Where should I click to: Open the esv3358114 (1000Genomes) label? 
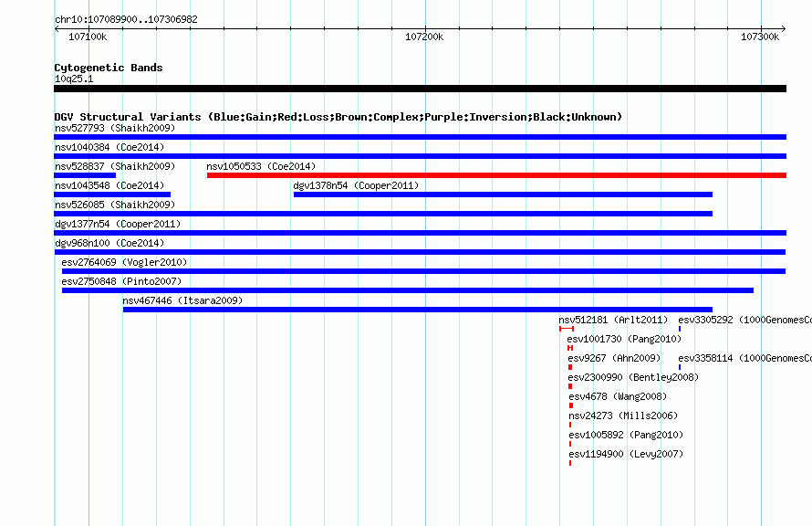[x=745, y=358]
